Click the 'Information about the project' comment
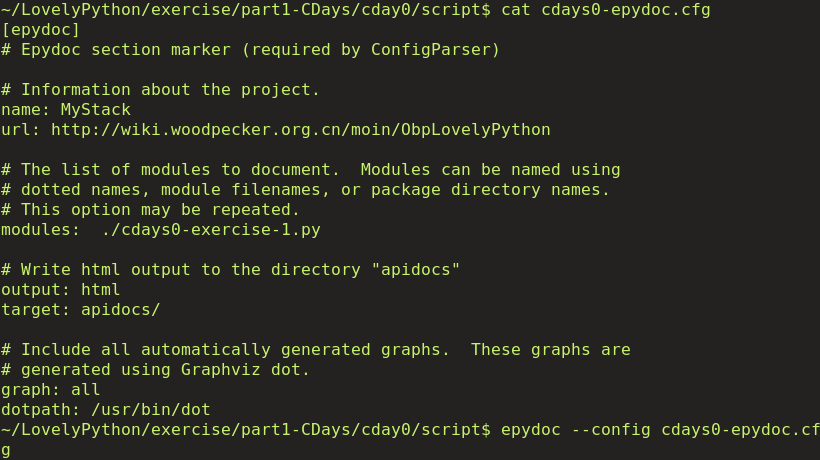Viewport: 820px width, 460px height. (x=160, y=90)
